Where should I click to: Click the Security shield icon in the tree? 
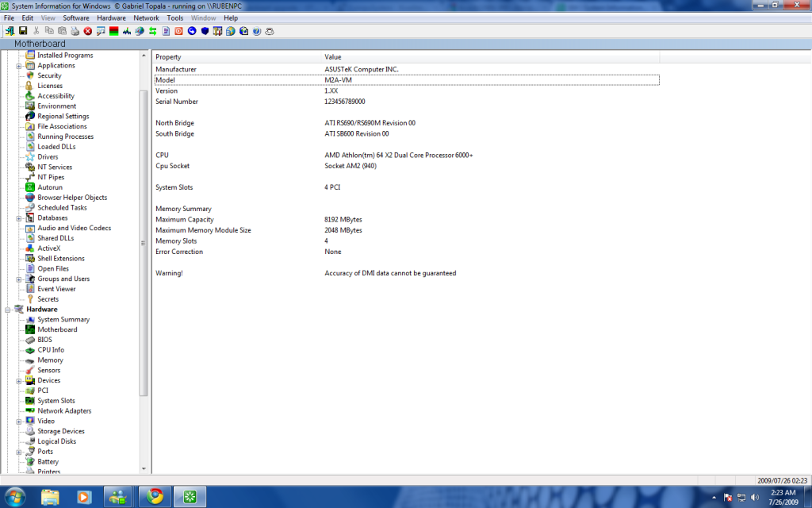point(30,75)
